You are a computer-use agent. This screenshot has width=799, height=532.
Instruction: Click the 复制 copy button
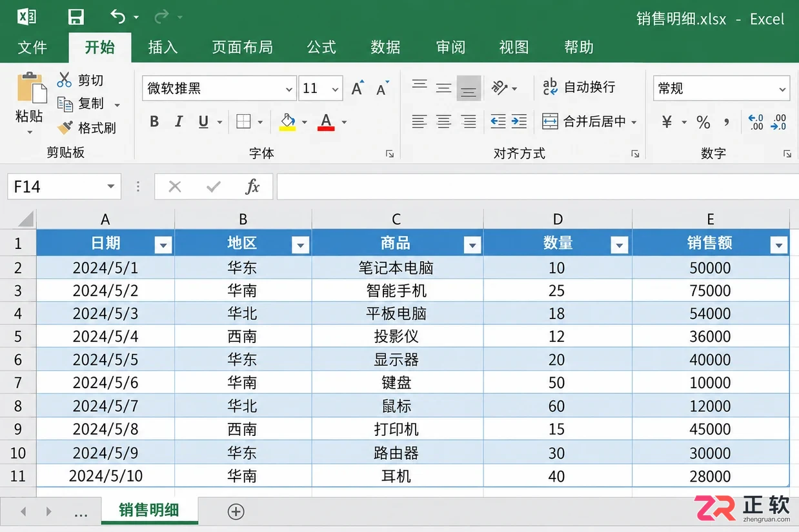(x=80, y=104)
